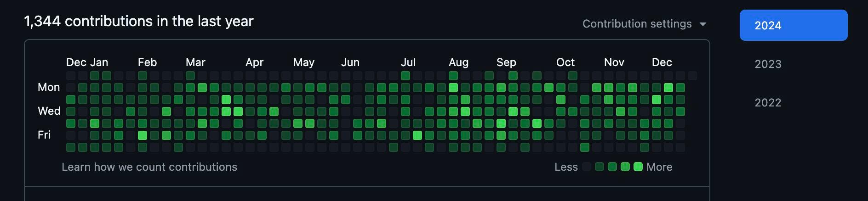Switch to the 2023 contributions year
Image resolution: width=868 pixels, height=201 pixels.
tap(768, 64)
